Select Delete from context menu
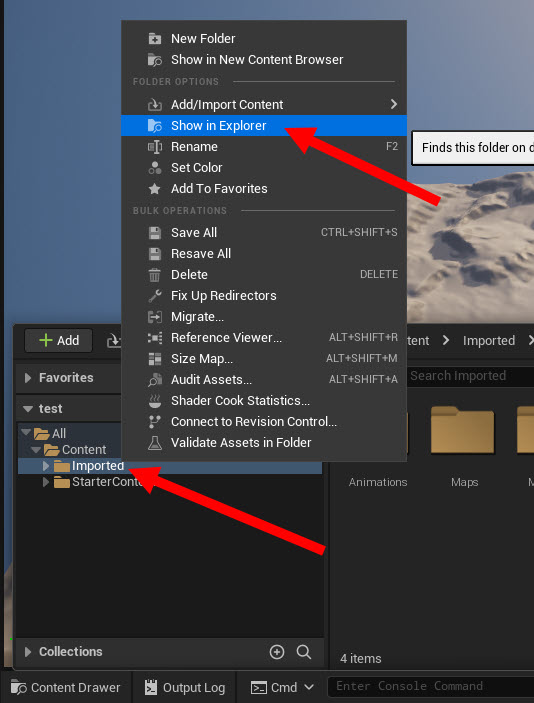Screen dimensions: 534x703 point(264,275)
